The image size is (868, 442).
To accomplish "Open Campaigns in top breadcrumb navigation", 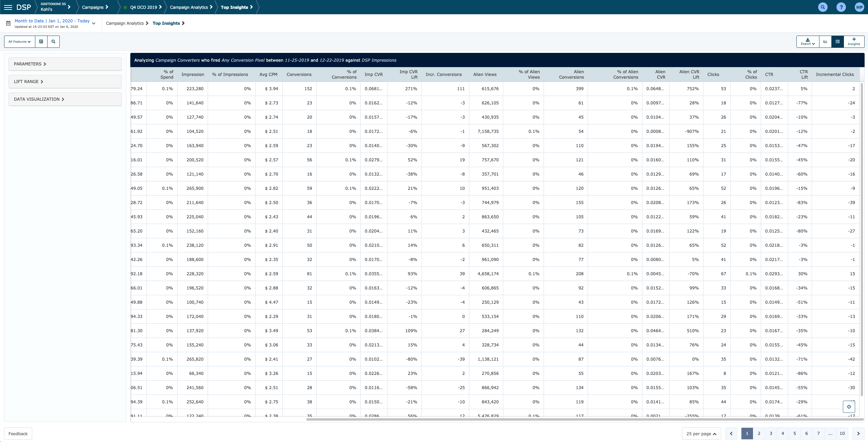I will (x=95, y=7).
